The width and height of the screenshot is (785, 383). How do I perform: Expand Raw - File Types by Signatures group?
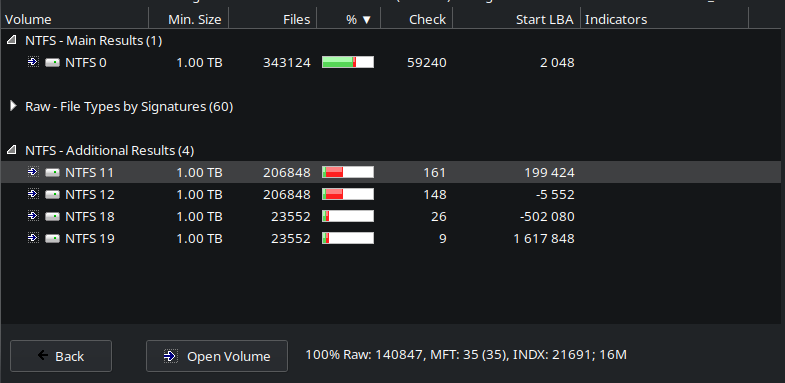(x=13, y=106)
